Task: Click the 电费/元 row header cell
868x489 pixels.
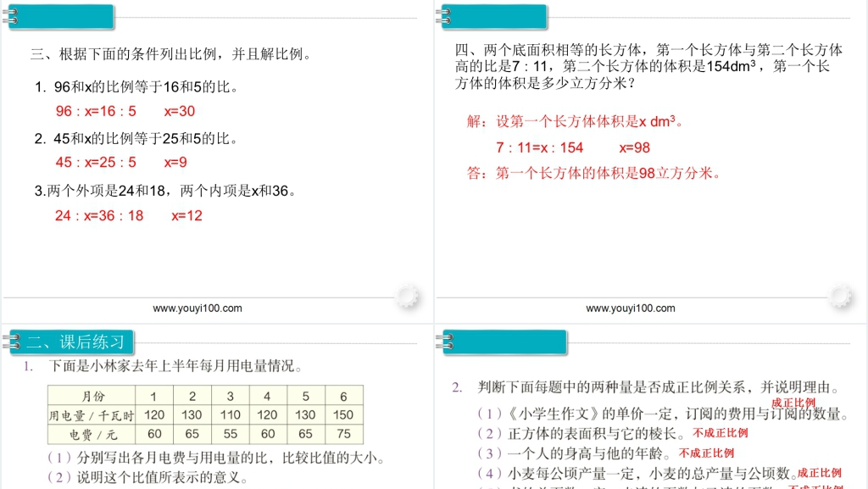Action: click(92, 434)
